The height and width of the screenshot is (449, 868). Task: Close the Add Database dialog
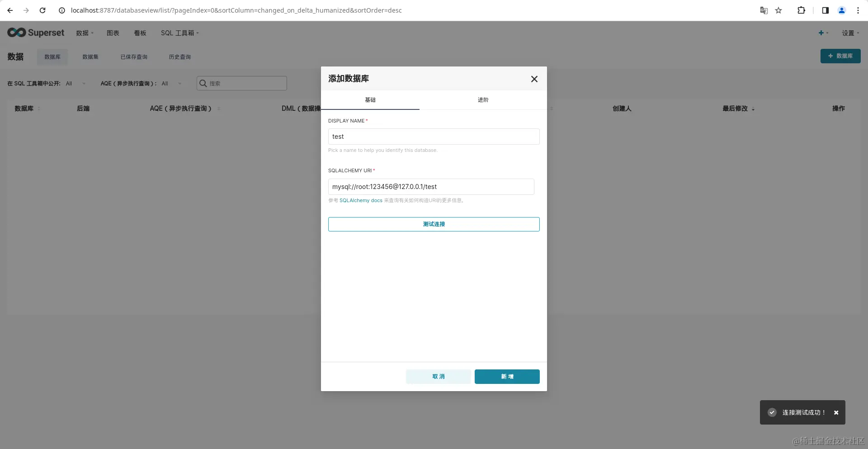coord(534,79)
